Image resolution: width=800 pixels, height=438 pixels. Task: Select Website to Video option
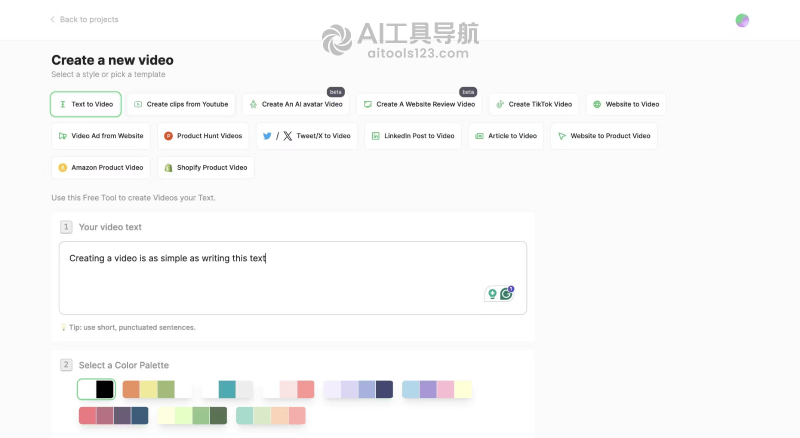(626, 104)
